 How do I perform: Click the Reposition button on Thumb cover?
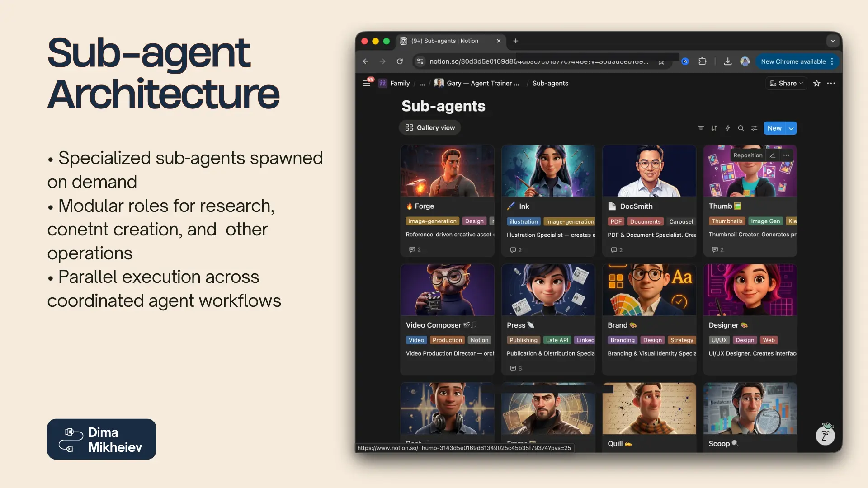(x=748, y=155)
